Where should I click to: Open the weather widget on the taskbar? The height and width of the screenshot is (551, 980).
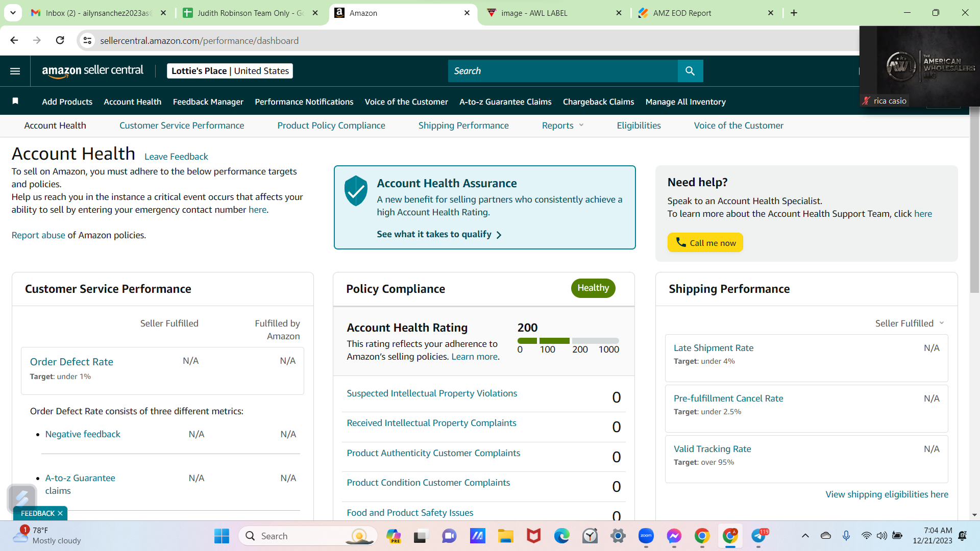coord(47,536)
